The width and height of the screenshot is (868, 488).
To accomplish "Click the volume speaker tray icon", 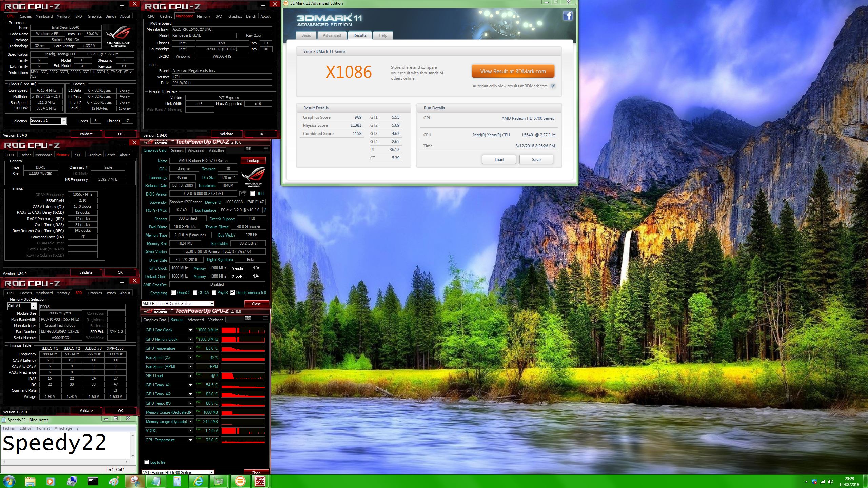I will pos(830,482).
